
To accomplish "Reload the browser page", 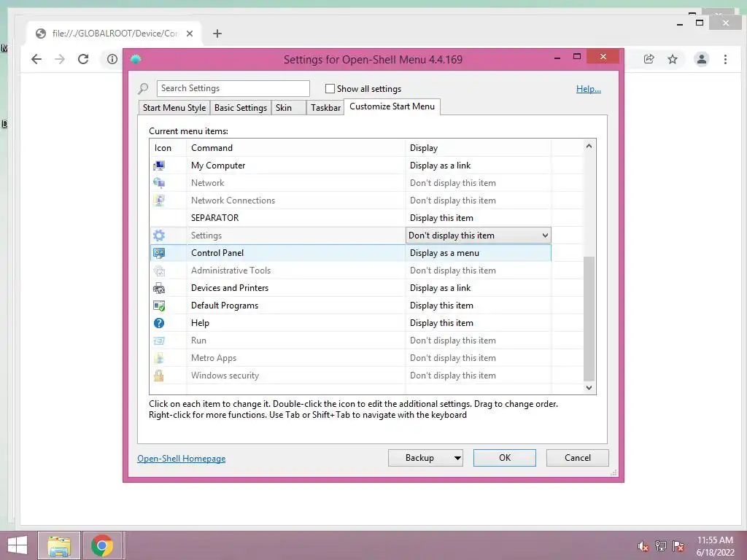I will click(x=83, y=59).
